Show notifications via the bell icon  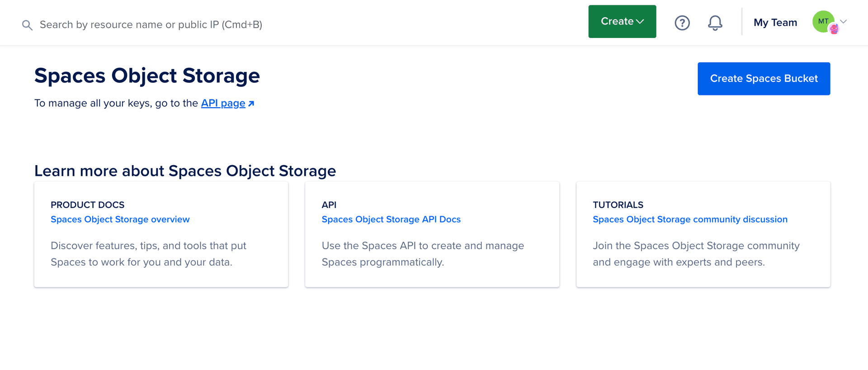pyautogui.click(x=715, y=23)
